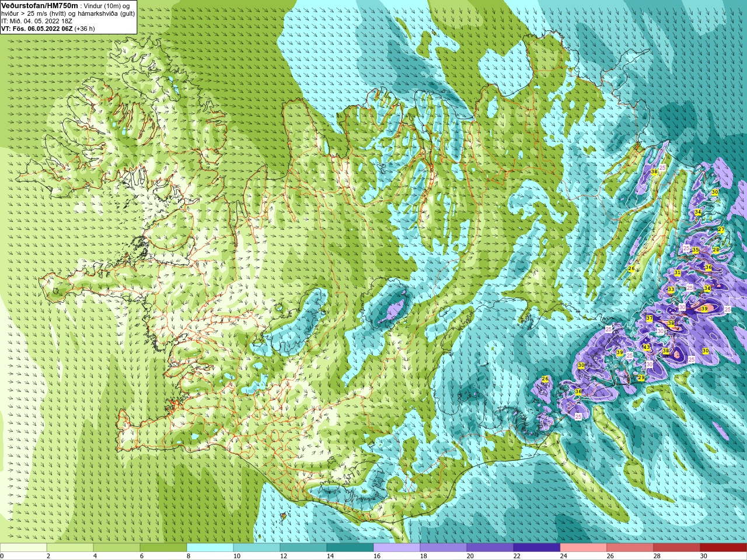Select the 12–14 m/s color scale swatch

pos(303,548)
